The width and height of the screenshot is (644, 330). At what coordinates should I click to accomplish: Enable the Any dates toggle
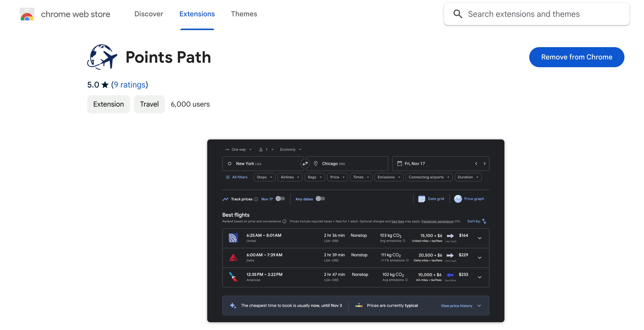(x=320, y=199)
